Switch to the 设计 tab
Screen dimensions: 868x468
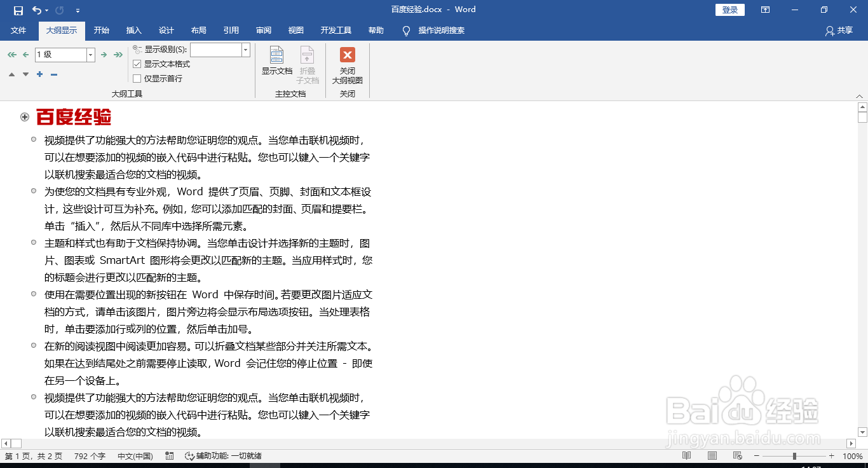click(x=166, y=30)
